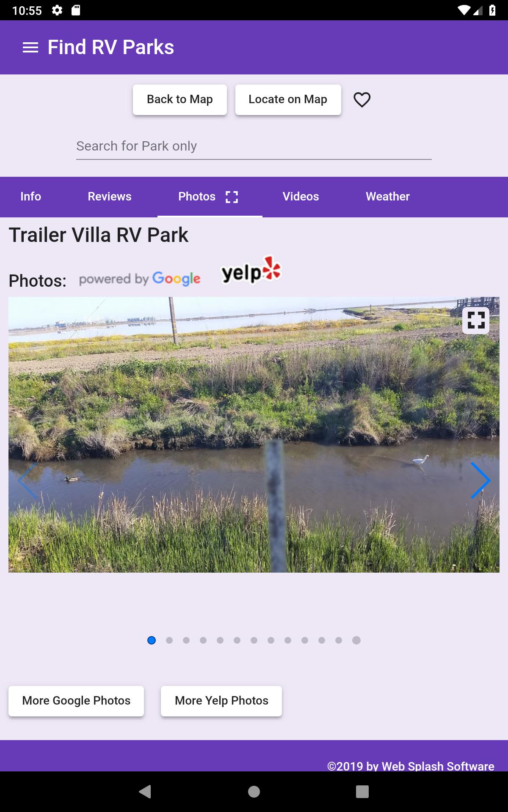Viewport: 508px width, 812px height.
Task: Expand the photo with the fullscreen overlay icon
Action: (x=476, y=320)
